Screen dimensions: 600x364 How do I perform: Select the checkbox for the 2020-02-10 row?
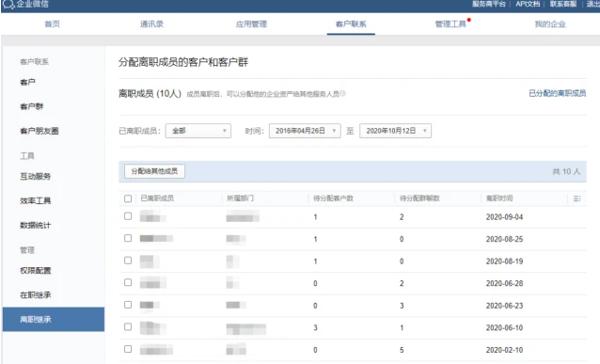[x=128, y=349]
